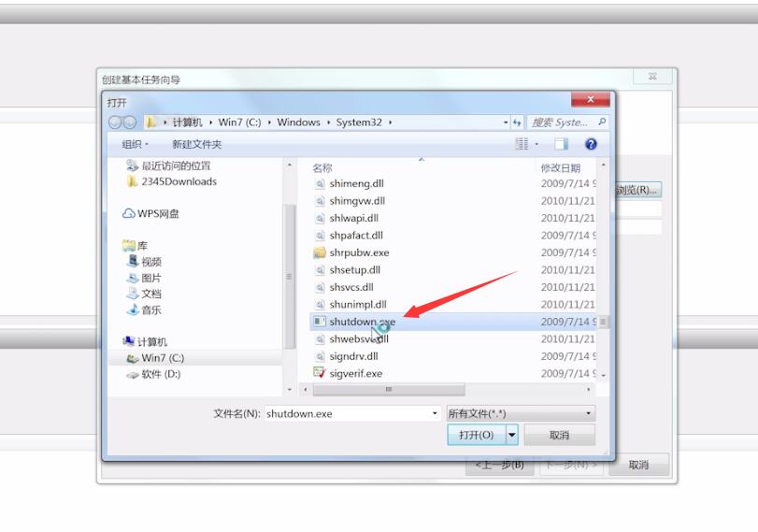Click the search magnifier icon
The image size is (758, 532).
(x=602, y=122)
